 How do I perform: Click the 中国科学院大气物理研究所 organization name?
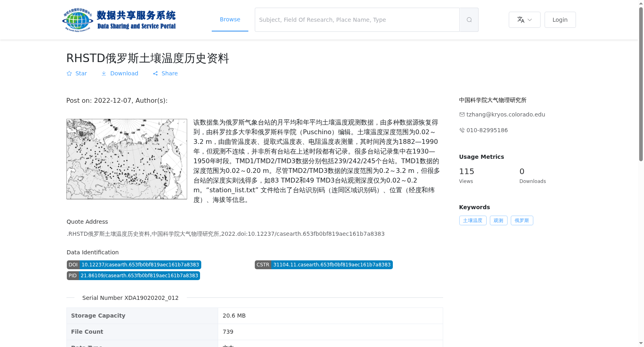click(x=493, y=100)
